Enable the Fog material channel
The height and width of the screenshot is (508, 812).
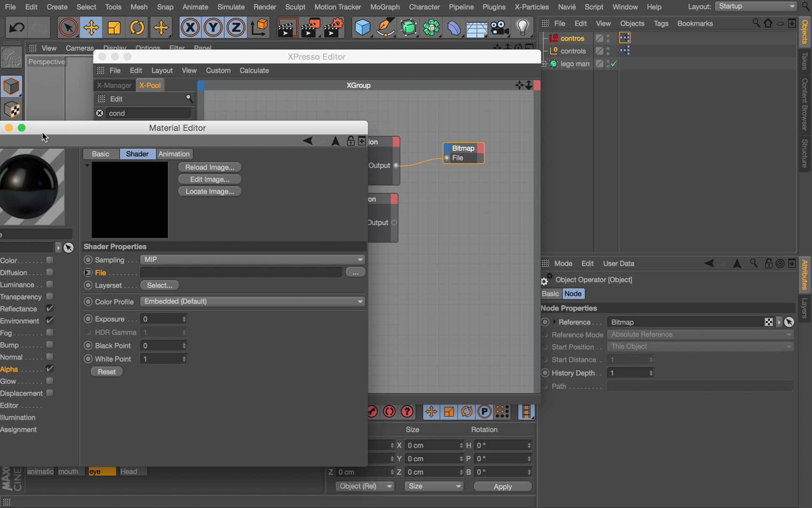click(x=50, y=333)
